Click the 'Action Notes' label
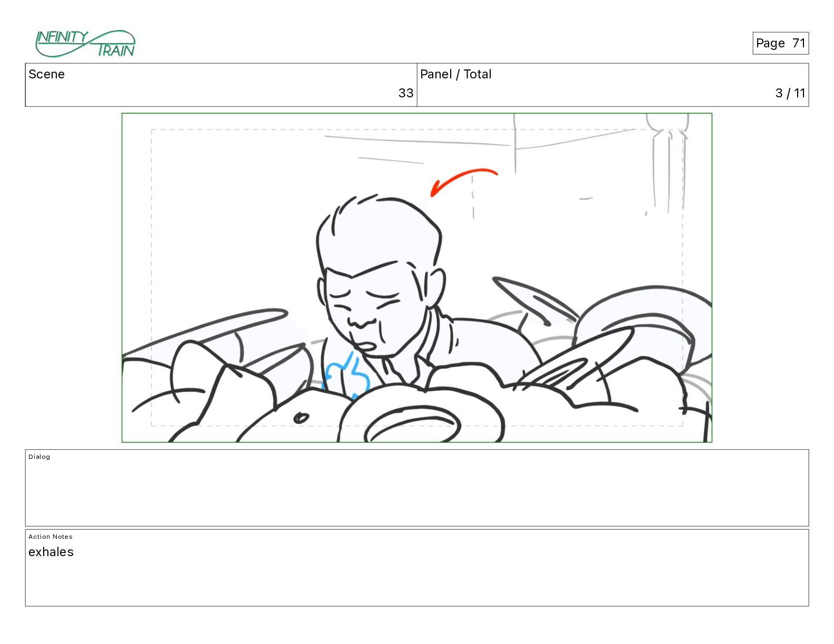 [51, 537]
